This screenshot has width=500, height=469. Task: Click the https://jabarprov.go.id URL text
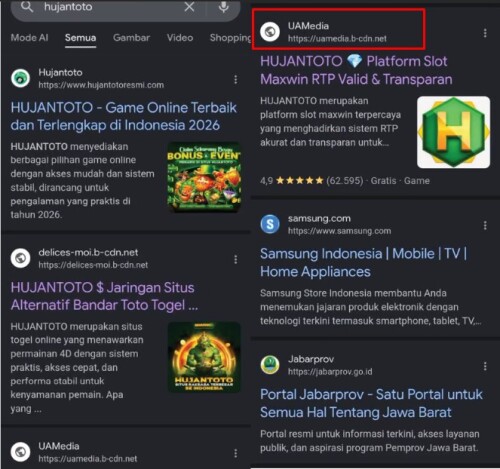330,372
